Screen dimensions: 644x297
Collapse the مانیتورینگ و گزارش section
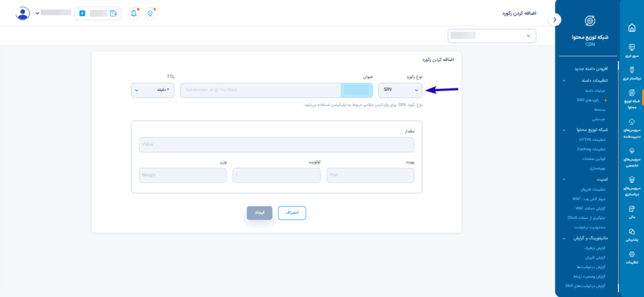tap(564, 238)
